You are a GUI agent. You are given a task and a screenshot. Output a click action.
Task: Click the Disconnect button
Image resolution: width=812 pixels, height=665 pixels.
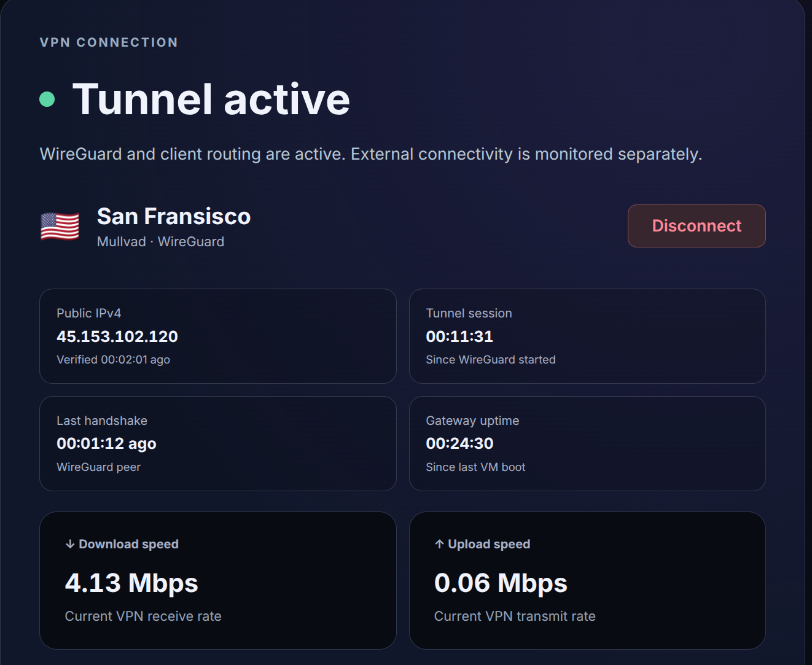point(697,226)
